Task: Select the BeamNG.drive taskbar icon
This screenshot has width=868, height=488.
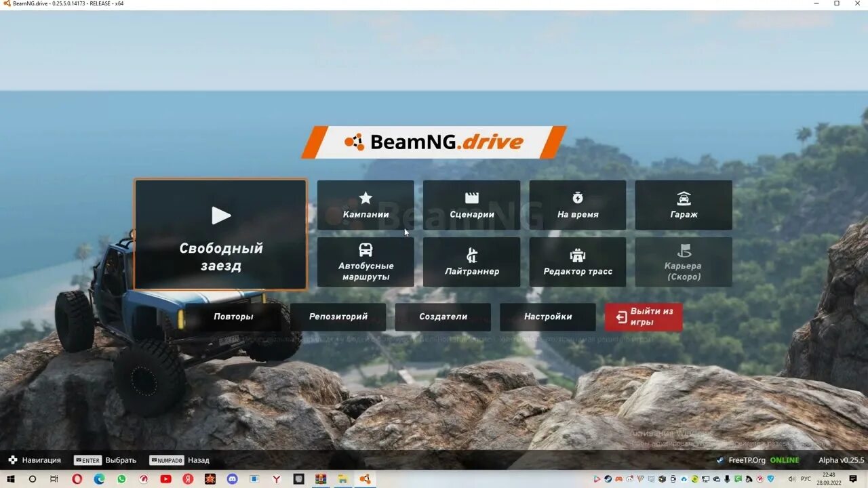Action: coord(365,479)
